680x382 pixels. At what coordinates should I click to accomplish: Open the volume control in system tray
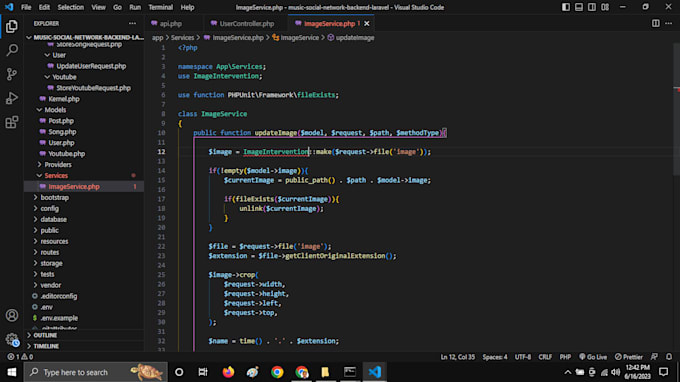[616, 372]
